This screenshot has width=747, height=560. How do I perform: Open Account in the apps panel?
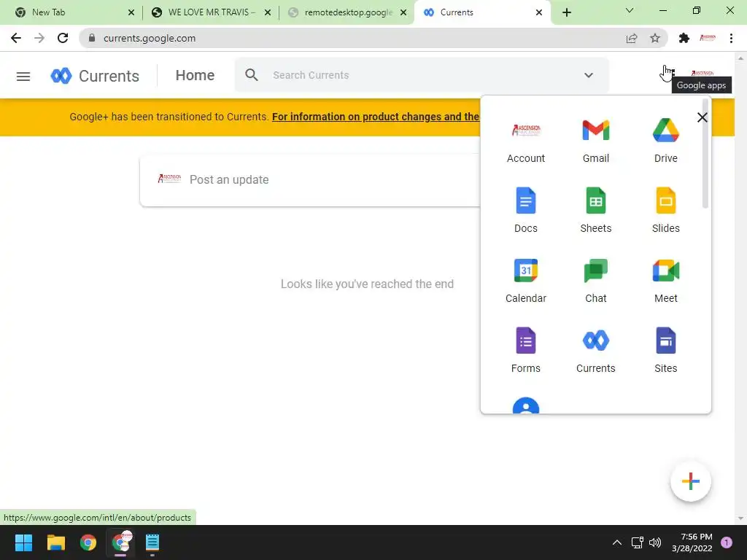[x=525, y=141]
